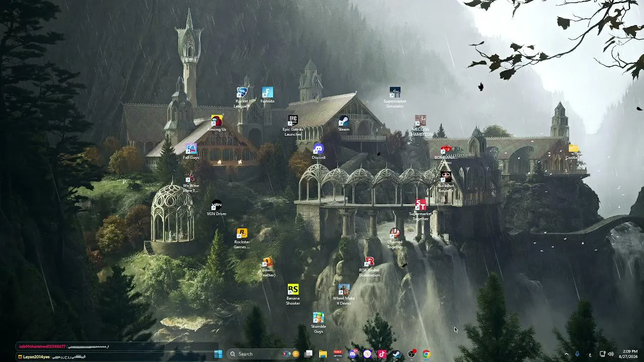The image size is (644, 362).
Task: Select the Banana Shooter desktop icon
Action: click(x=293, y=295)
